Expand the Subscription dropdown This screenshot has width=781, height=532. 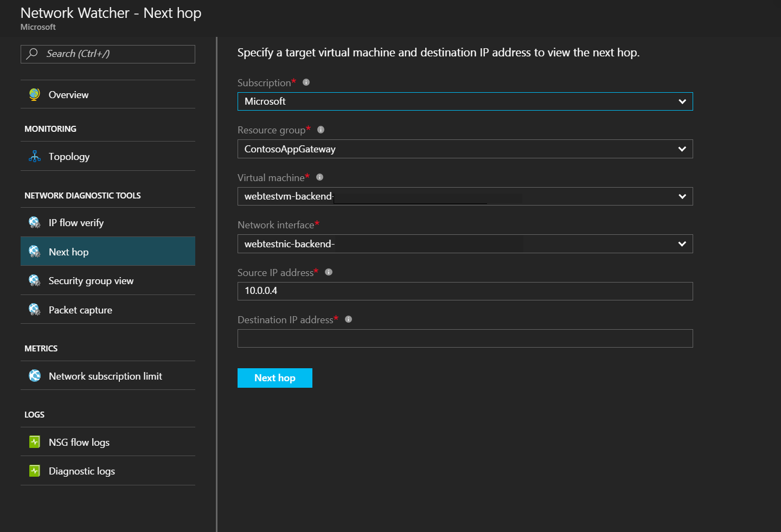[682, 101]
